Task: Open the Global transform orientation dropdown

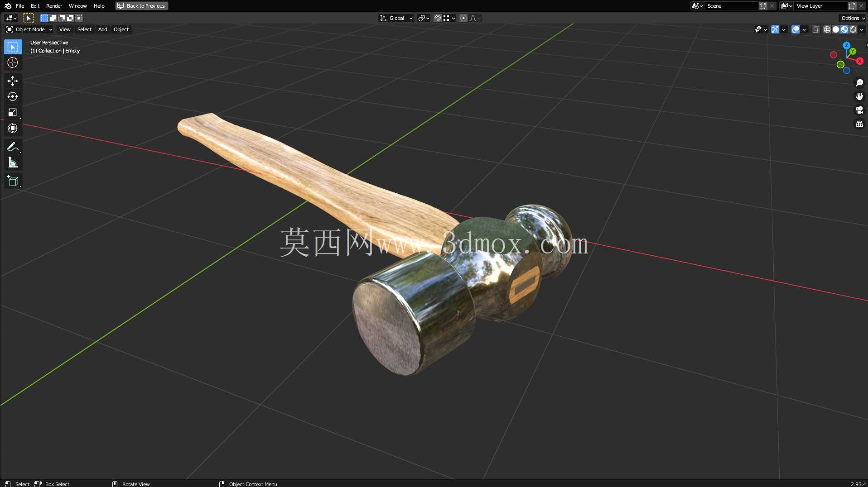Action: tap(396, 18)
